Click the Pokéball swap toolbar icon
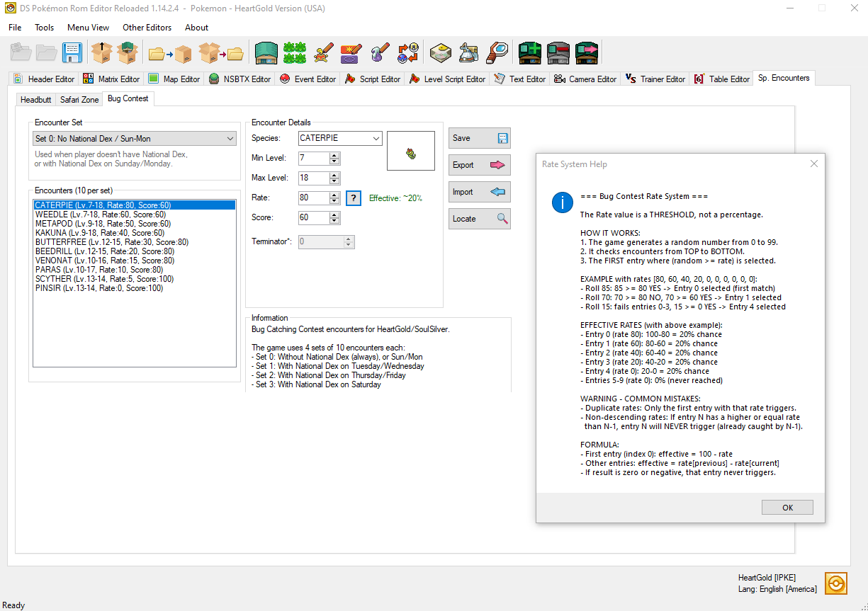Image resolution: width=868 pixels, height=611 pixels. coord(407,52)
